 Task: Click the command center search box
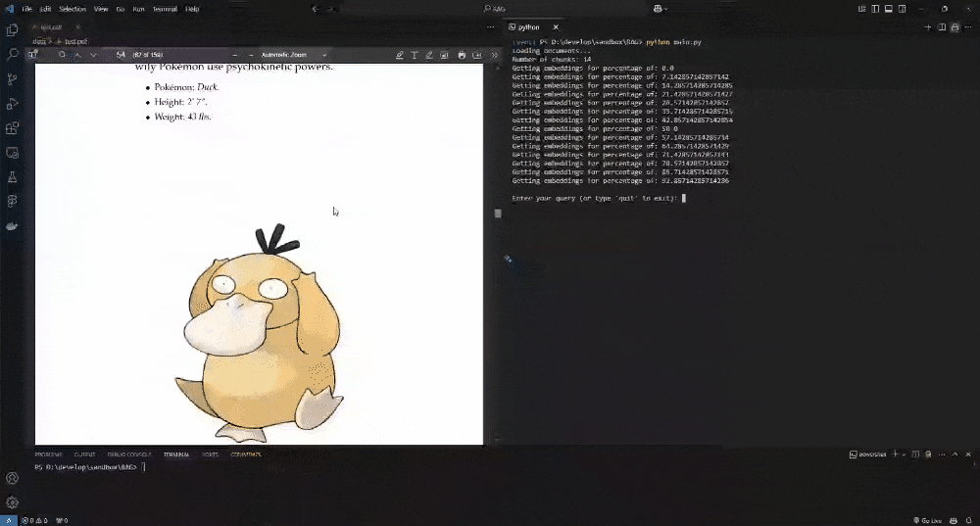494,9
